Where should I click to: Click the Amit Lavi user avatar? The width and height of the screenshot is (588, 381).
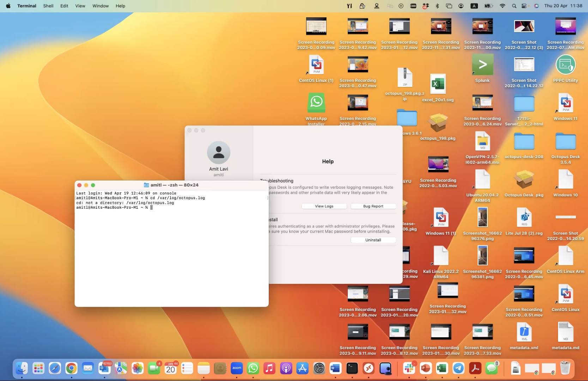pyautogui.click(x=219, y=153)
